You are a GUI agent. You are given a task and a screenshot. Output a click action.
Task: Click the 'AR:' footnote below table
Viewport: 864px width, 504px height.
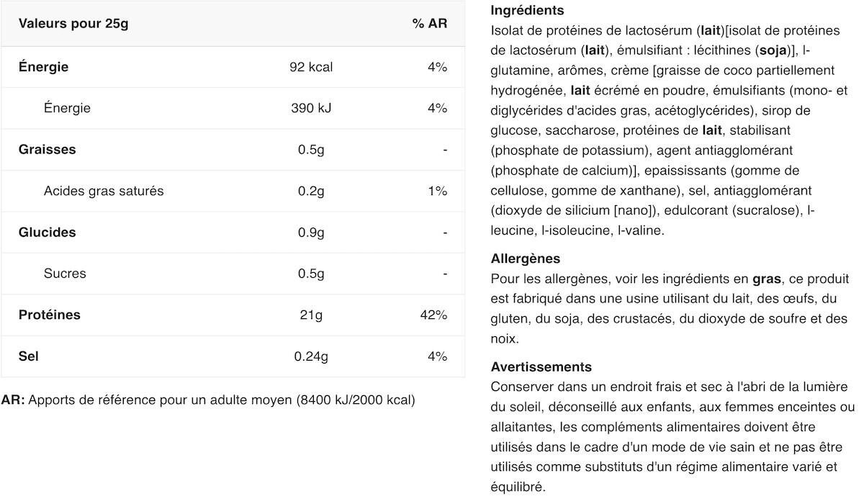point(13,400)
